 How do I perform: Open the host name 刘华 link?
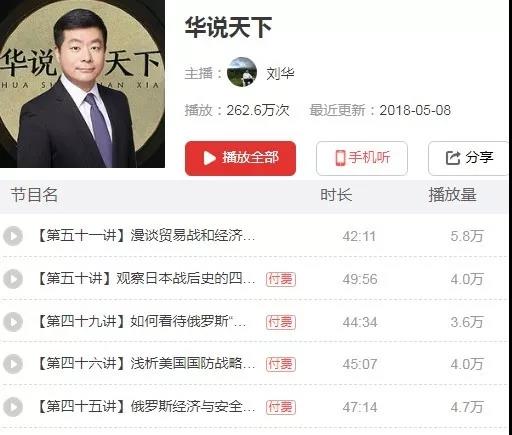click(x=280, y=73)
